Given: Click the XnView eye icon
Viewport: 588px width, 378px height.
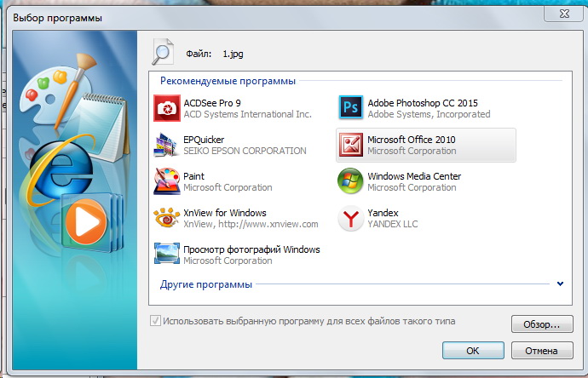Looking at the screenshot, I should coord(166,217).
